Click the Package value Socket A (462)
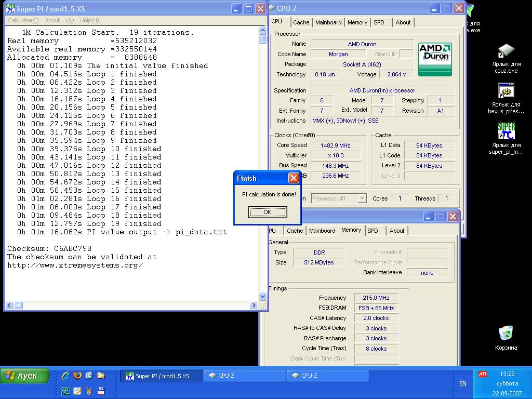The height and width of the screenshot is (399, 532). [362, 64]
